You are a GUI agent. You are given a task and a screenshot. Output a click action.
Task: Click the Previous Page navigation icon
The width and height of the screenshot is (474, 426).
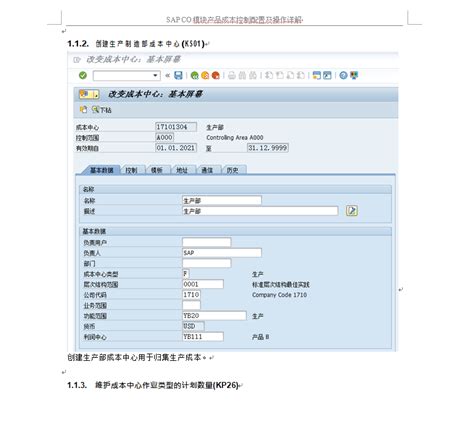click(x=279, y=75)
